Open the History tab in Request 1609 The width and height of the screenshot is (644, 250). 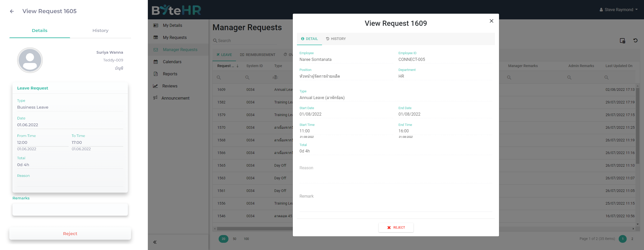(336, 39)
